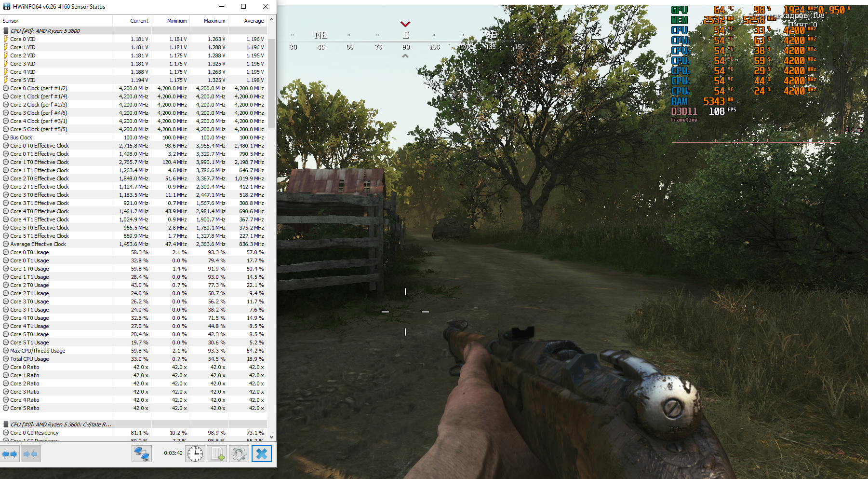Viewport: 868px width, 479px height.
Task: Click the 54.5 % maximum Total CPU Usage value
Action: pyautogui.click(x=217, y=359)
